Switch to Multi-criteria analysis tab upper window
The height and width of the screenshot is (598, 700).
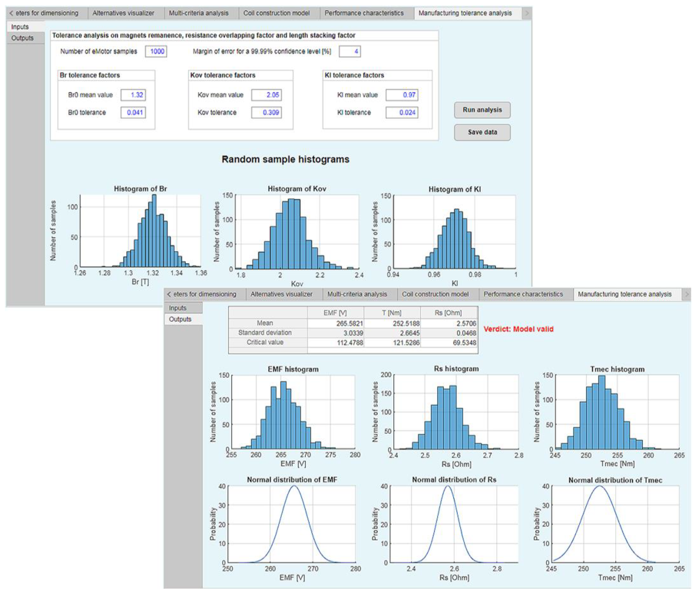pyautogui.click(x=199, y=13)
